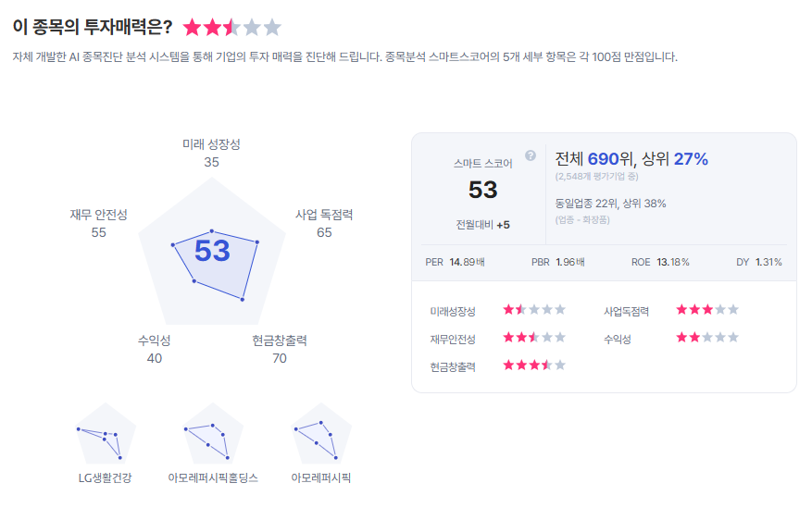Click the 현금창출력 radar axis label
812x508 pixels.
tap(279, 341)
